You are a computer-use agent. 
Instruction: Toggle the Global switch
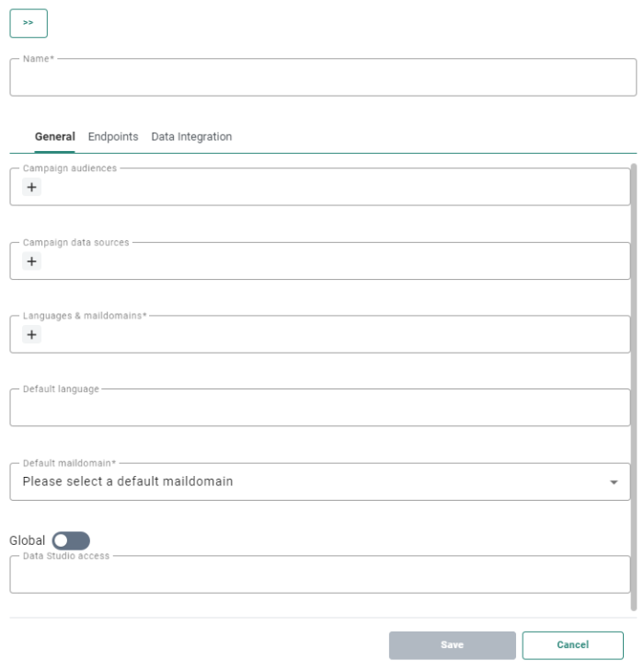tap(71, 540)
